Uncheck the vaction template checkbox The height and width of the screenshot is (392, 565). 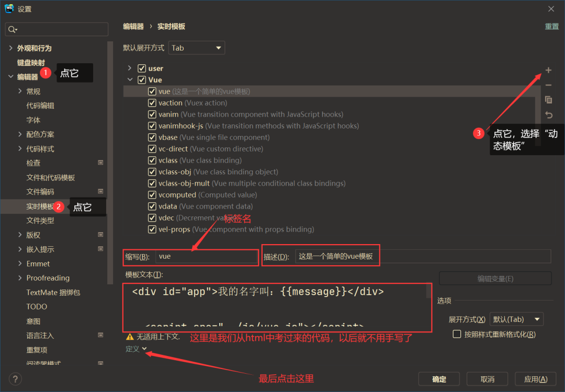point(152,103)
